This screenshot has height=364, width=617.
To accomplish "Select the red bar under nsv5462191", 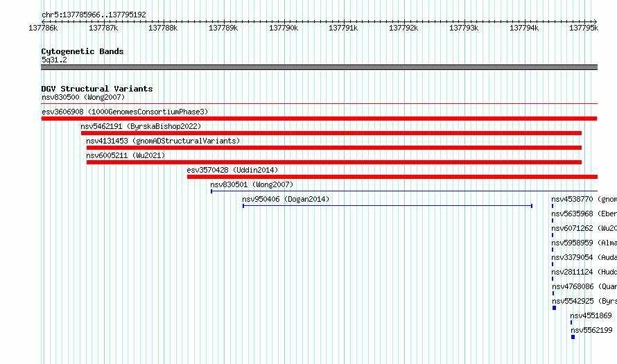I will [x=331, y=133].
